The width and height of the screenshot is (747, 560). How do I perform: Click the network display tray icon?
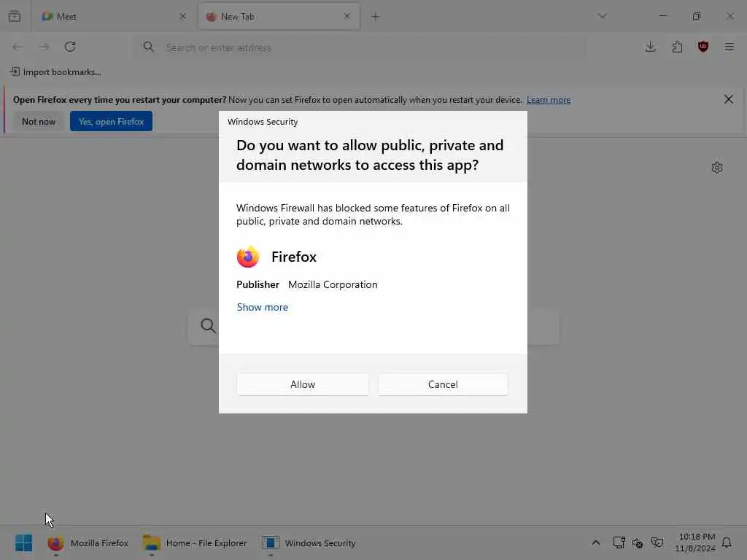pyautogui.click(x=619, y=542)
